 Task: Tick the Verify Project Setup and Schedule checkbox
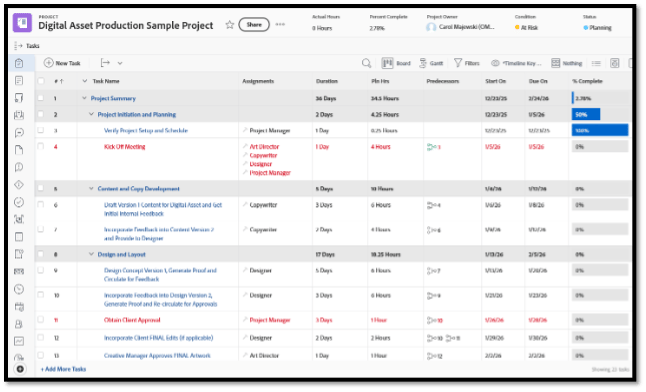point(41,130)
